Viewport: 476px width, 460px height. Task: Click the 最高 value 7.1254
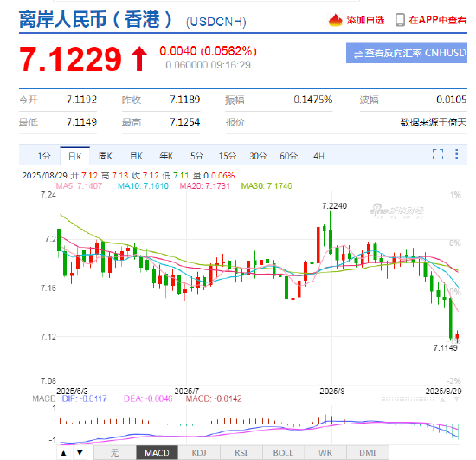coord(185,122)
